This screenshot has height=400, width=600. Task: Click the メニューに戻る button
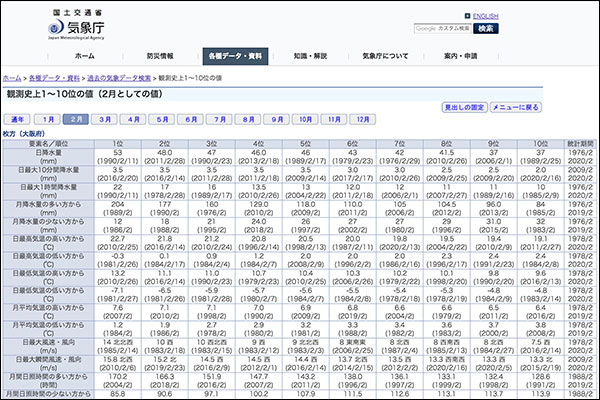516,107
